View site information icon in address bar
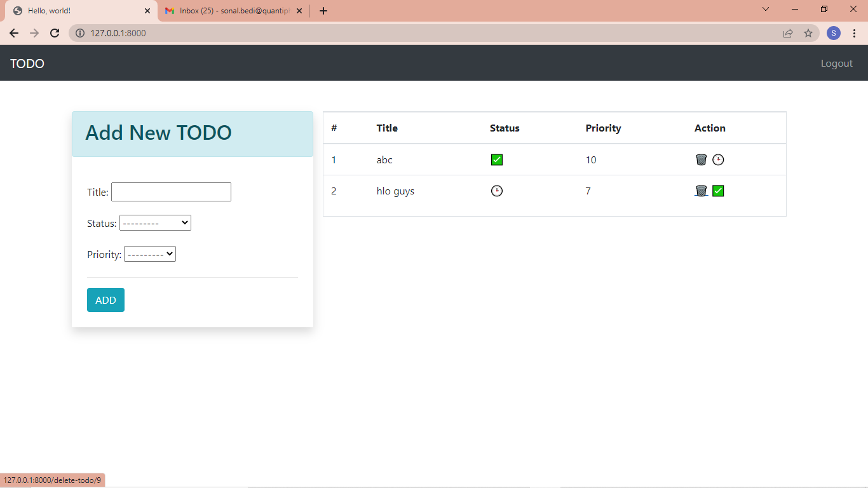The width and height of the screenshot is (868, 488). (80, 33)
